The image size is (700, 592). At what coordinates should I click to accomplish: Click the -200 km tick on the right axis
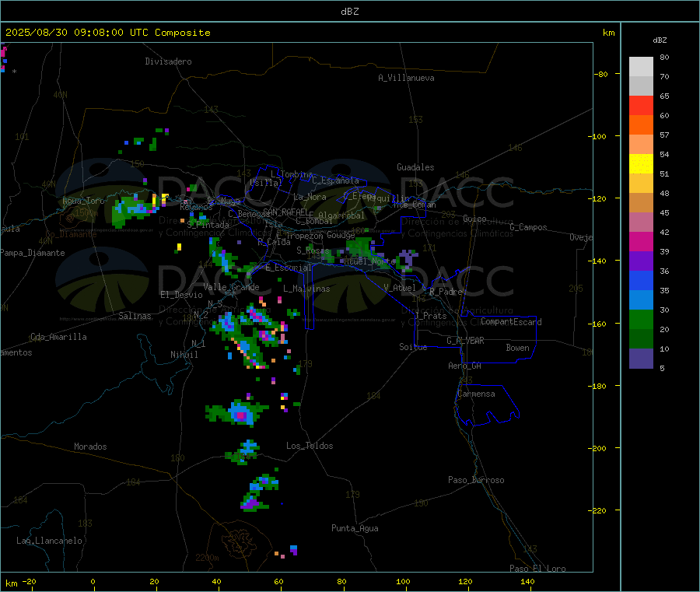pos(599,448)
